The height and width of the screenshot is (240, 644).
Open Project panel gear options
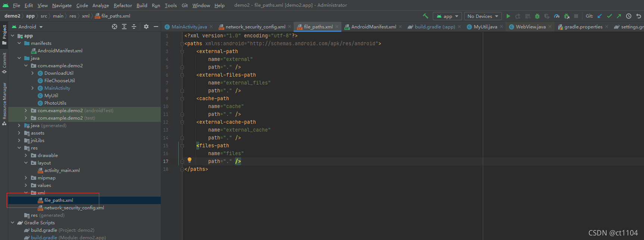click(x=146, y=27)
